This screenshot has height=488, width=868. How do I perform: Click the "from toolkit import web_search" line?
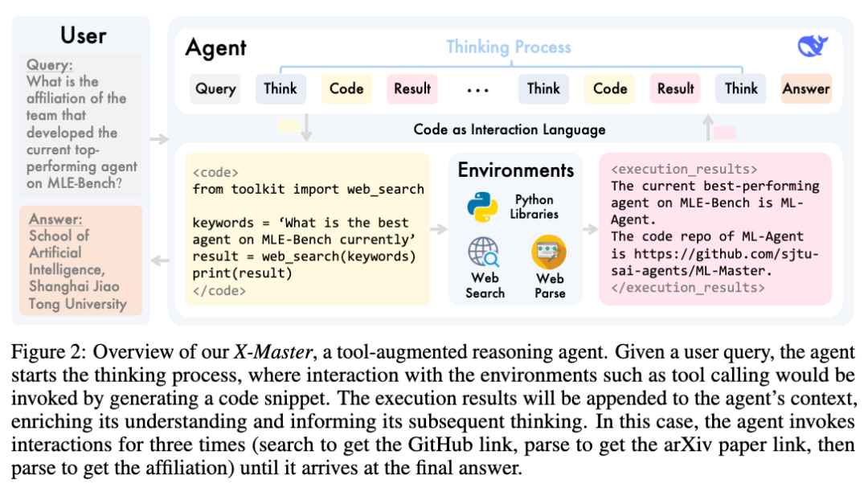[309, 190]
